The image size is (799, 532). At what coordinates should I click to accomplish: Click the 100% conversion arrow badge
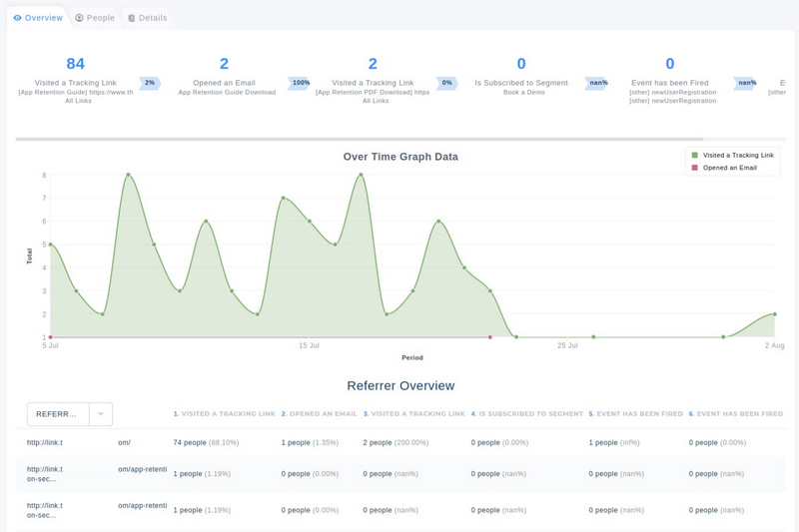coord(299,83)
